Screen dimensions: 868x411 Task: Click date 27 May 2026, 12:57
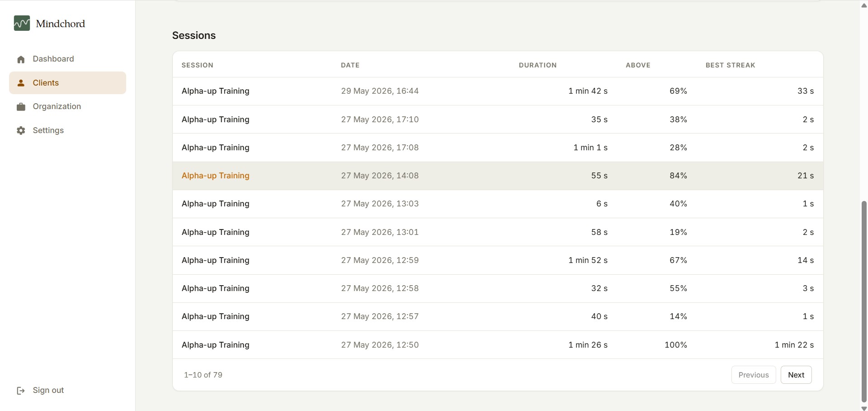(379, 316)
